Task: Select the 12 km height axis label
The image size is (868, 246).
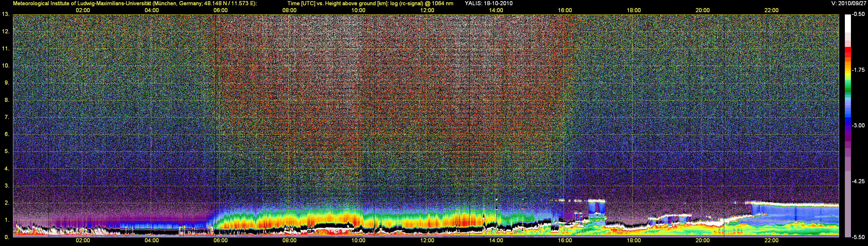Action: pyautogui.click(x=6, y=31)
